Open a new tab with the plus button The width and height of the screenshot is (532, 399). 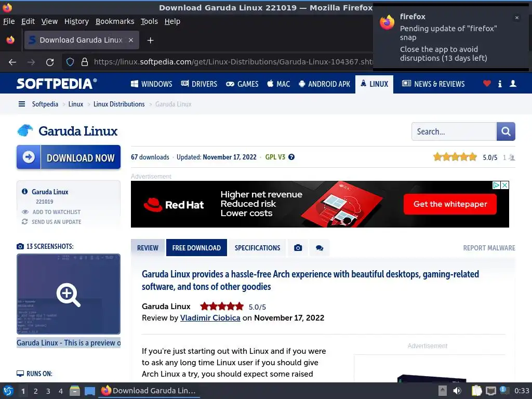tap(150, 41)
